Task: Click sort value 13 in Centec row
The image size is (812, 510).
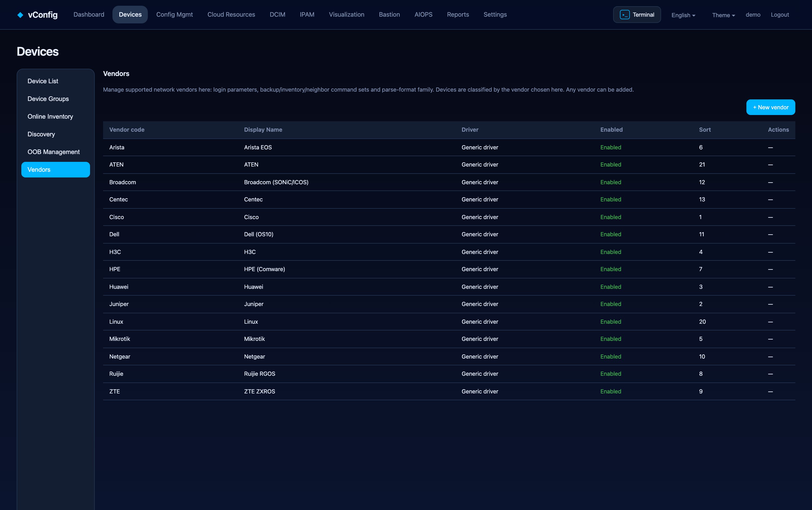Action: [x=702, y=200]
